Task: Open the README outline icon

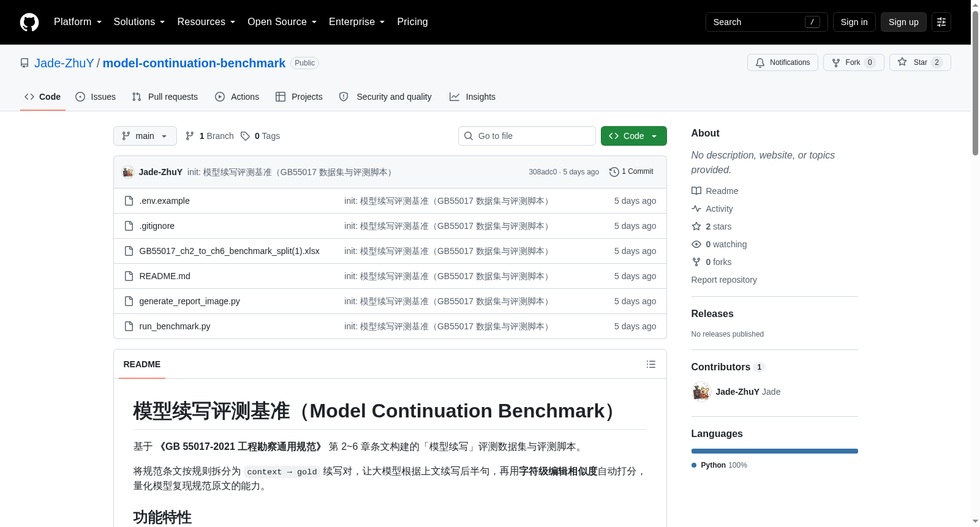Action: click(650, 364)
